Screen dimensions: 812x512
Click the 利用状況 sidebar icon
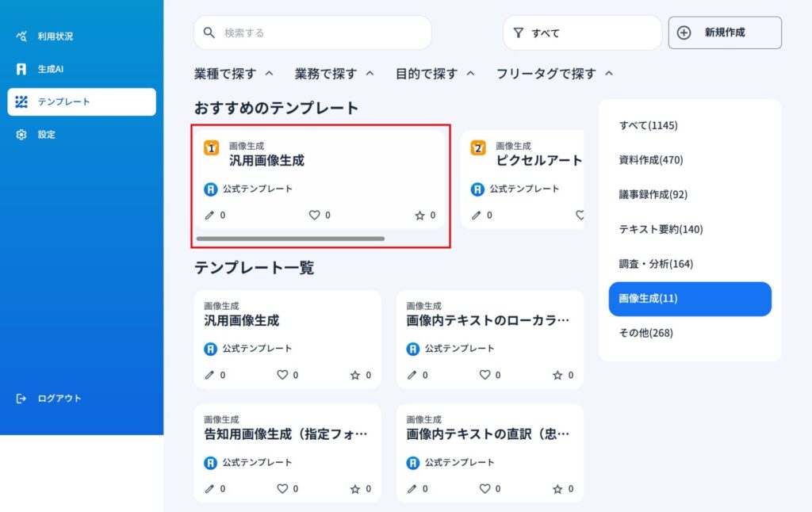coord(21,36)
